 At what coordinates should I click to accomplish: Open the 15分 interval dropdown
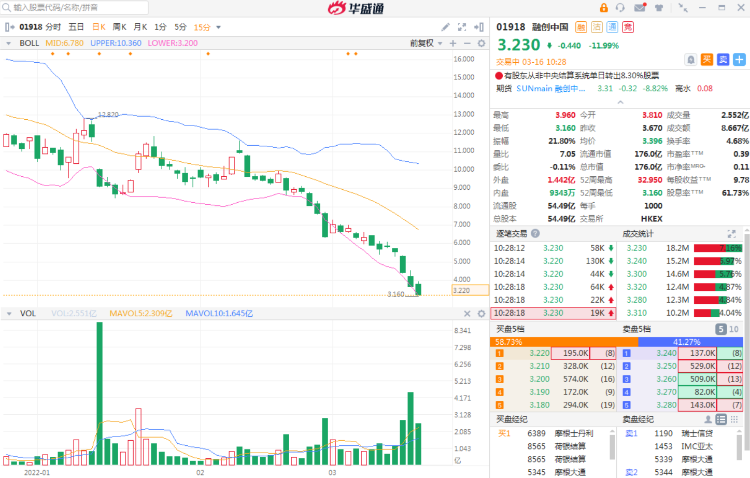click(x=203, y=27)
